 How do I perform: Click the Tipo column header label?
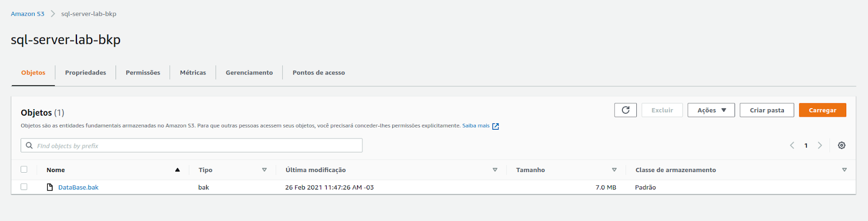206,170
